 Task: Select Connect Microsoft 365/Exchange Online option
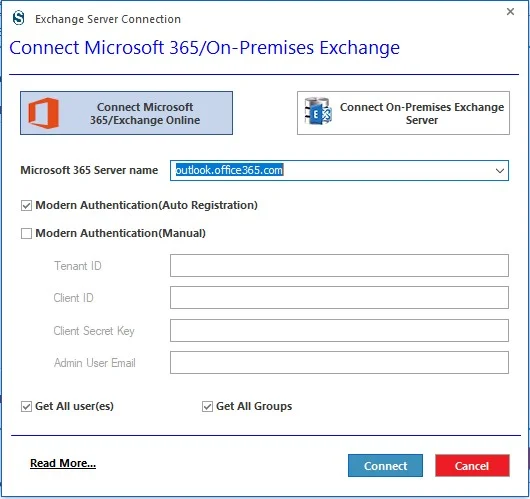tap(126, 113)
